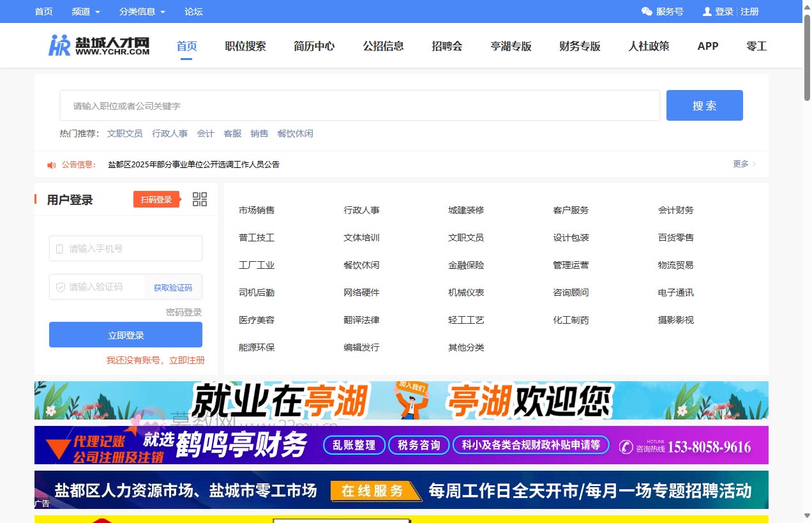Image resolution: width=812 pixels, height=523 pixels.
Task: Open the 市场销售 job category
Action: coord(257,209)
